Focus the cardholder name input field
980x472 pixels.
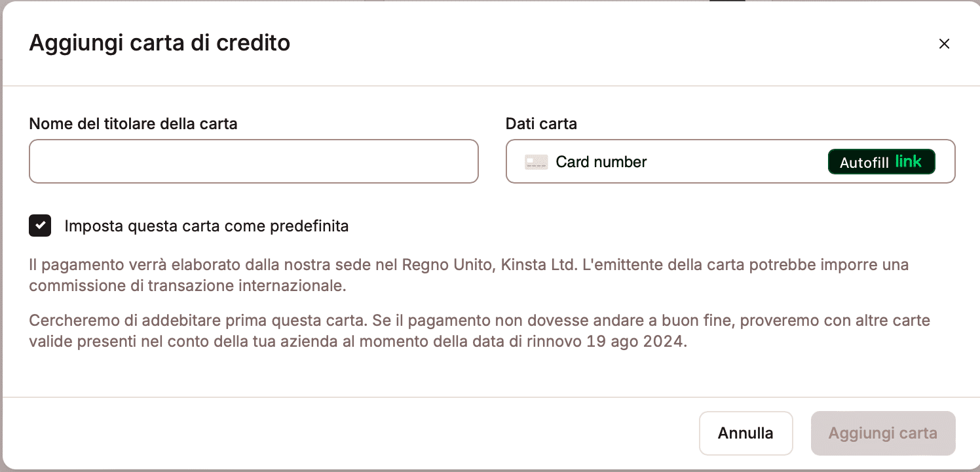click(254, 161)
